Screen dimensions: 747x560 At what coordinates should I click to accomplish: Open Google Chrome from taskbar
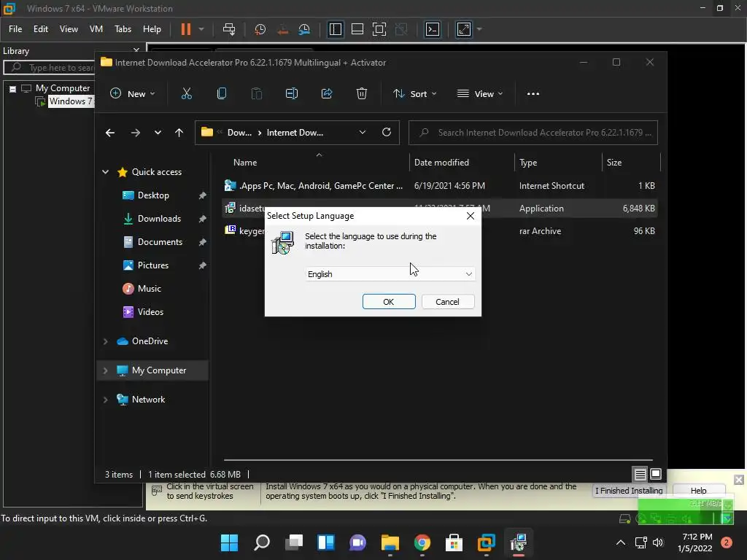(422, 542)
